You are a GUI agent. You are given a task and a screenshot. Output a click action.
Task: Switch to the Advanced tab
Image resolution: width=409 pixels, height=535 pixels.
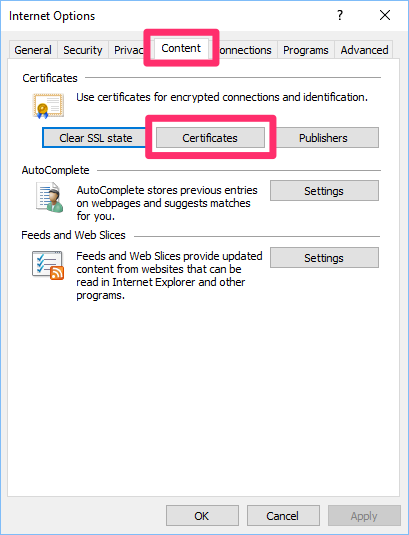click(x=364, y=50)
